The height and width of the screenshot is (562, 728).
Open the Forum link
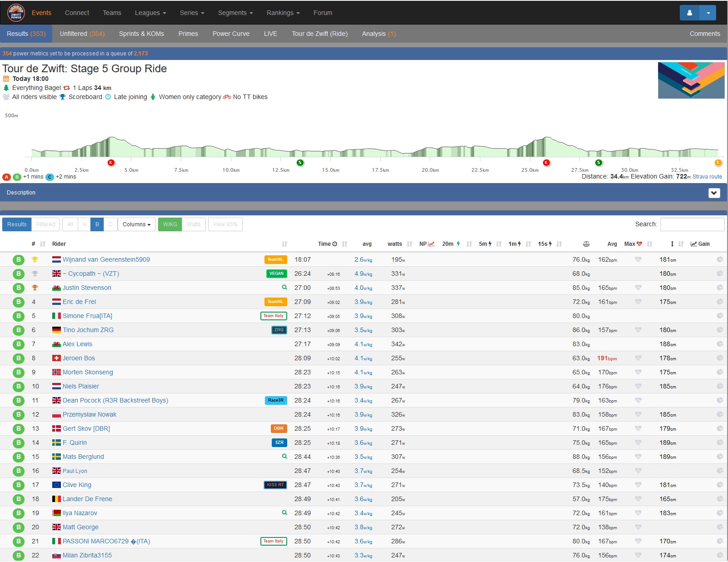(x=323, y=13)
